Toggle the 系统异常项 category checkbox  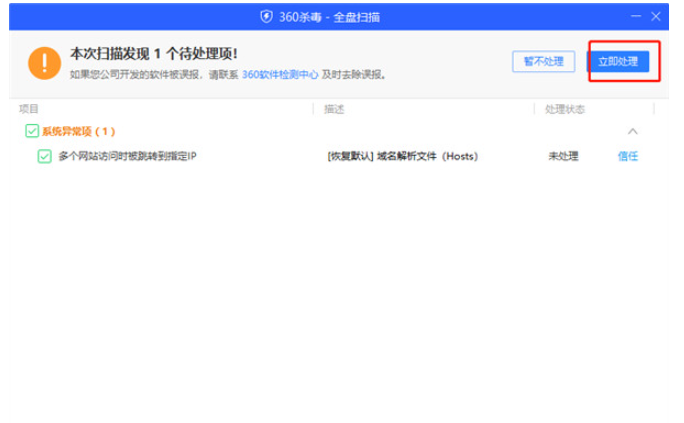coord(32,131)
